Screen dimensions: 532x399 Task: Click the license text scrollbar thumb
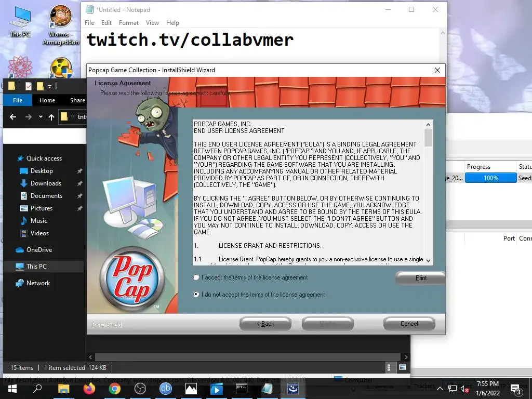(428, 138)
